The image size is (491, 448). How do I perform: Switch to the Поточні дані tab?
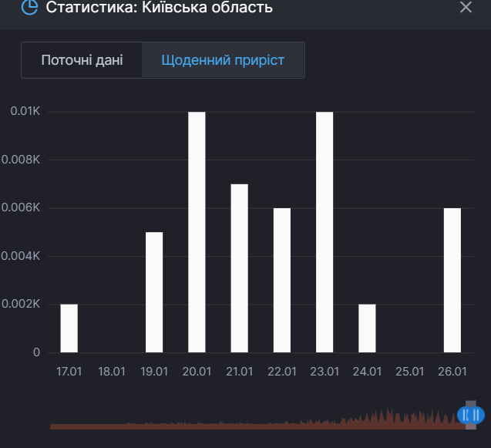tap(82, 60)
